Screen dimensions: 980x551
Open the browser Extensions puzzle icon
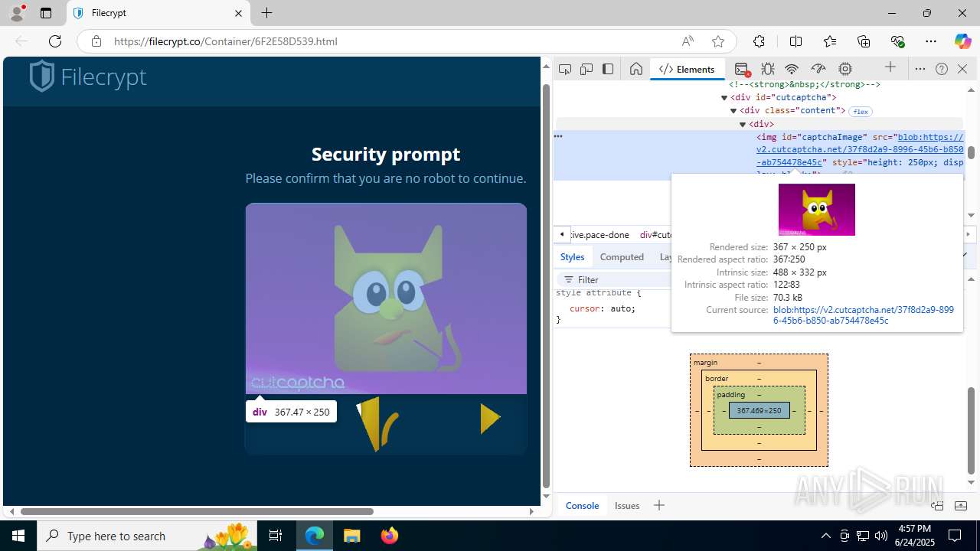click(759, 41)
